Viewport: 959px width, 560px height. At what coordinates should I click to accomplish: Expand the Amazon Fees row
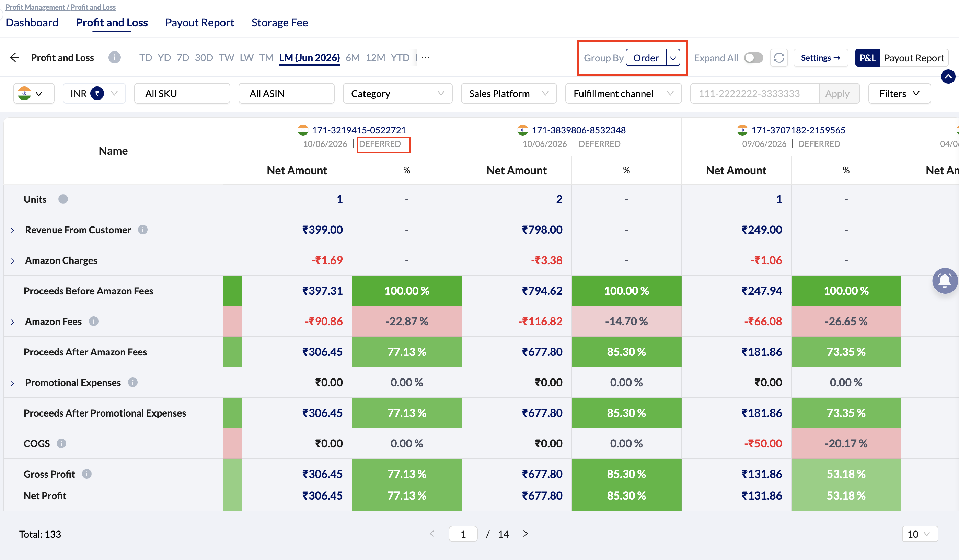(12, 322)
